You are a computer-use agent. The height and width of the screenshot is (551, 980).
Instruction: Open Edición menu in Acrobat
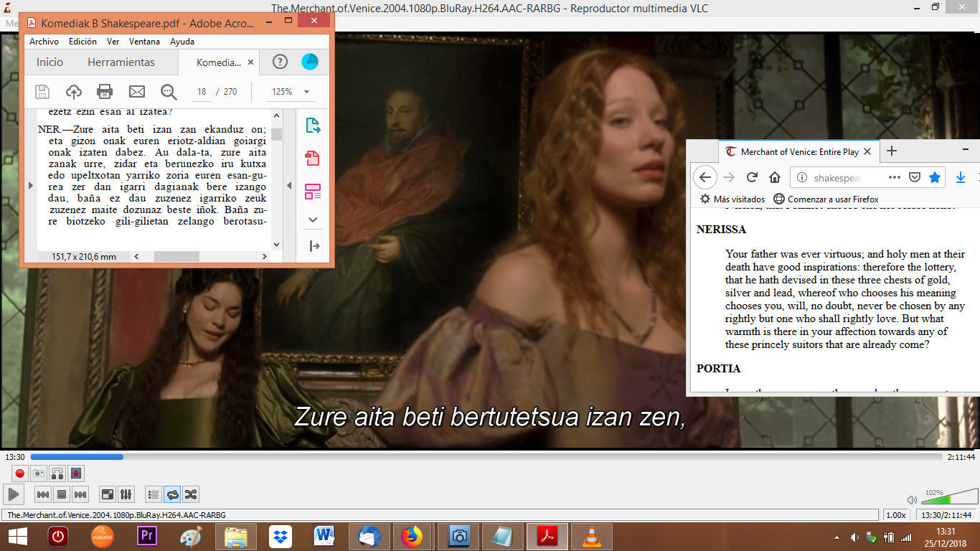[x=83, y=42]
